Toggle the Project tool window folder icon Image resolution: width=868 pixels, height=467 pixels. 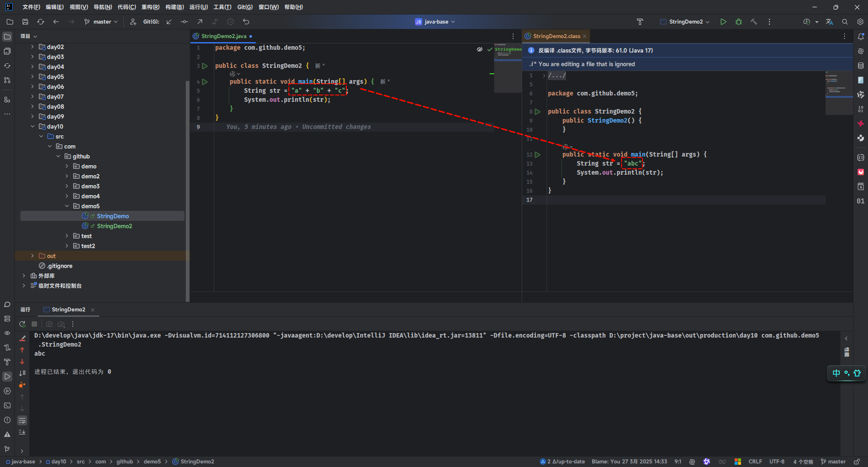7,37
